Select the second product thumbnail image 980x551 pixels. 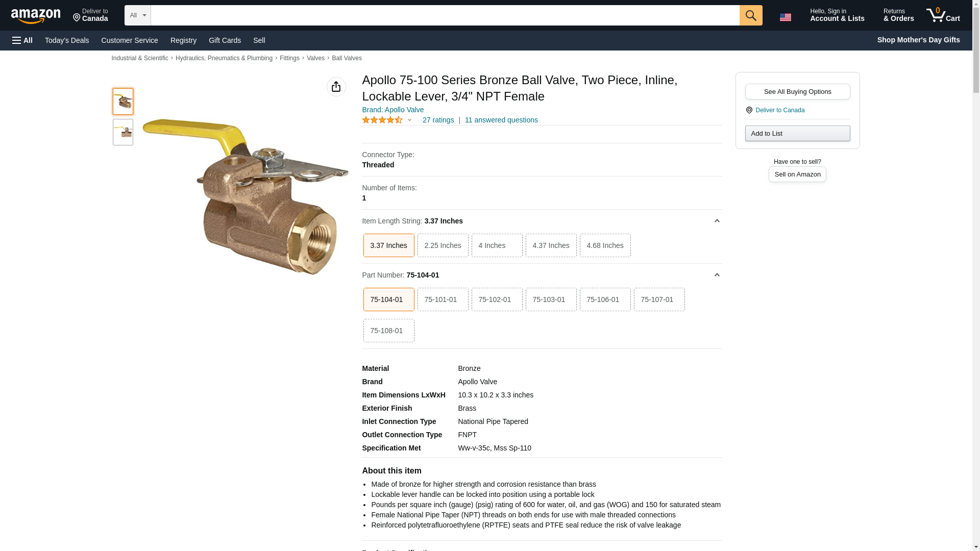pos(123,132)
